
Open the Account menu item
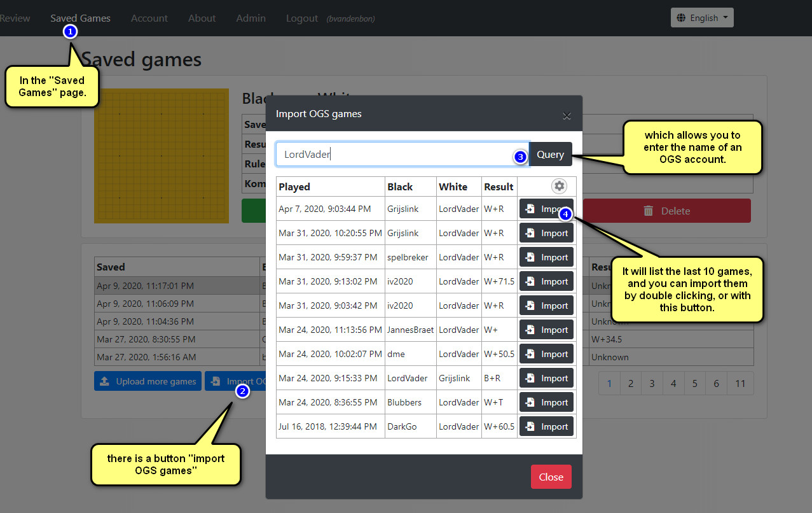pyautogui.click(x=149, y=18)
